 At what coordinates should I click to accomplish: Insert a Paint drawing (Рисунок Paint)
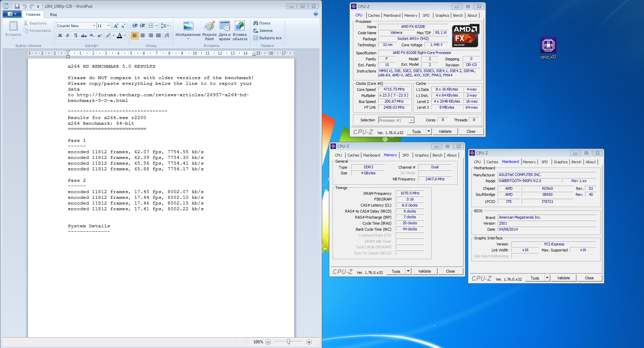tap(209, 31)
